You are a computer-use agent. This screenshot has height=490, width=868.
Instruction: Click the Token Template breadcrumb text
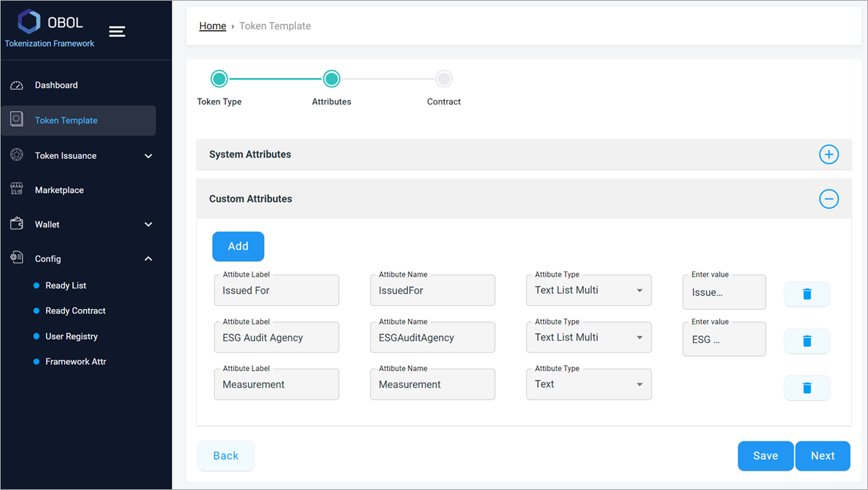(x=275, y=26)
